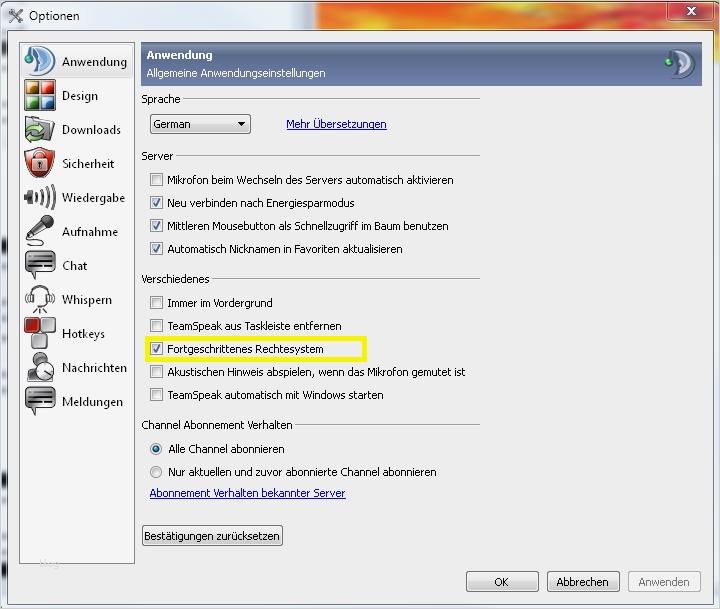Click the Anwenden button
This screenshot has height=609, width=720.
point(664,582)
